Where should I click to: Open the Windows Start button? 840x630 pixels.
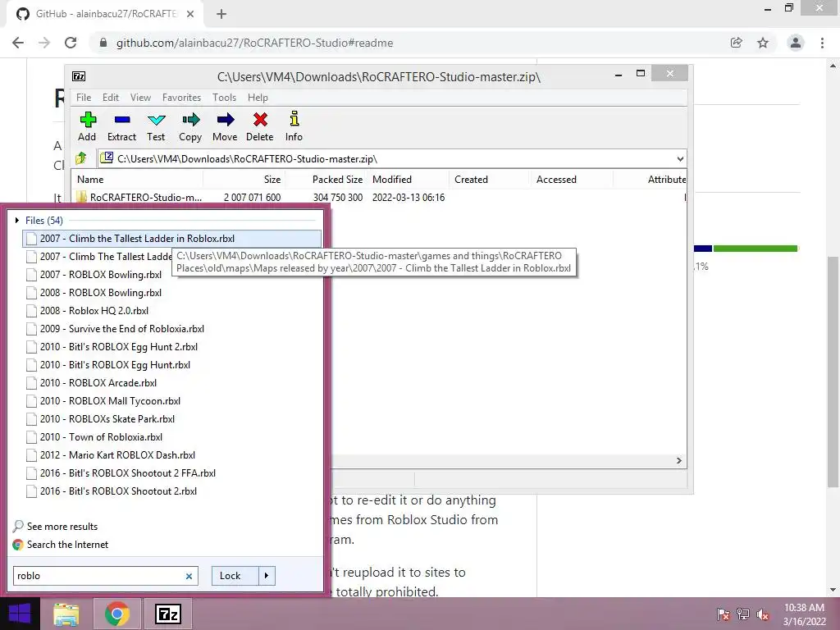click(20, 614)
